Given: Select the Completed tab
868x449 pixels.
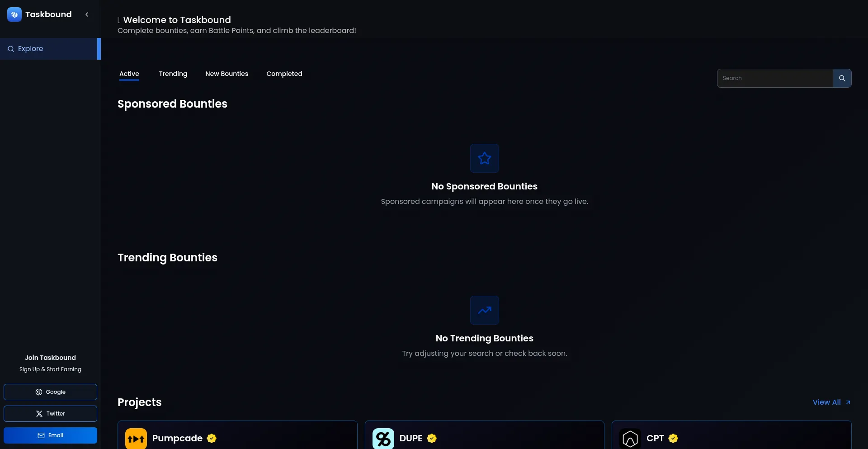Looking at the screenshot, I should (284, 74).
